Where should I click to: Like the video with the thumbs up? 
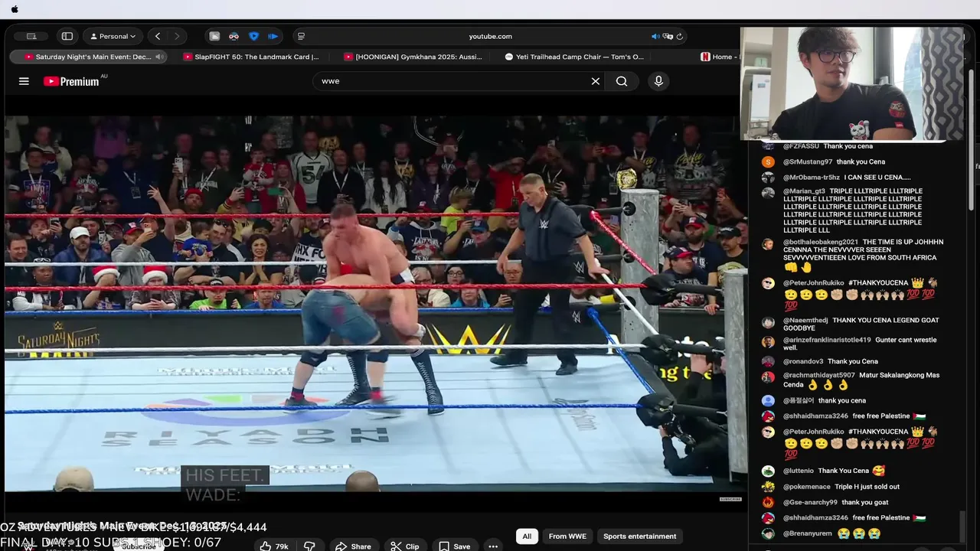coord(273,546)
